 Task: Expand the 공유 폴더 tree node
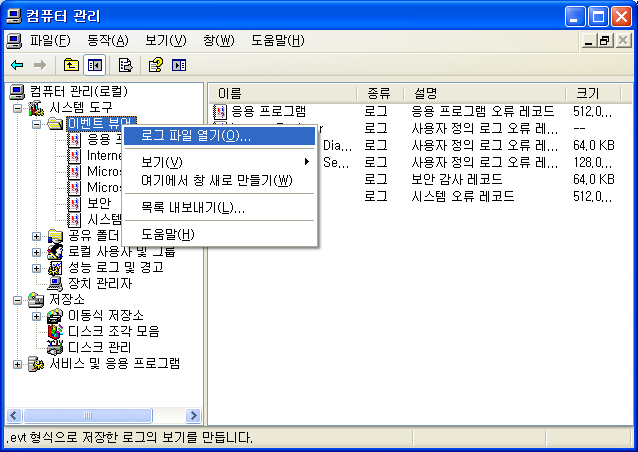coord(37,236)
